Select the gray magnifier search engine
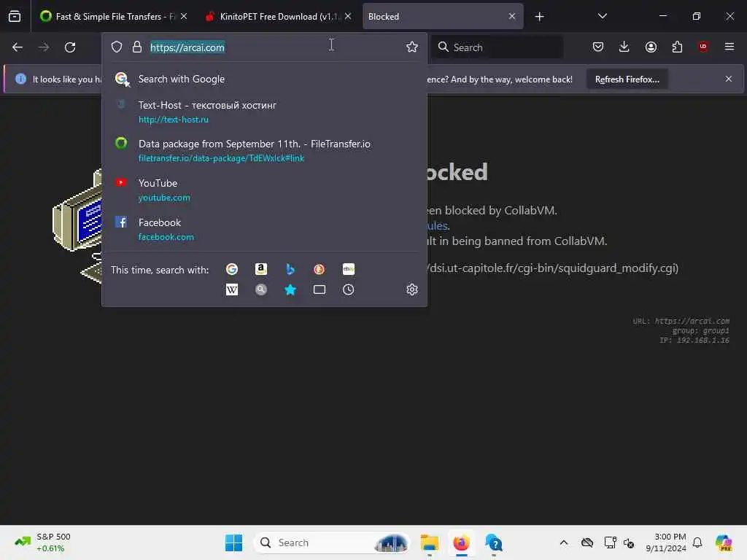 pyautogui.click(x=261, y=289)
